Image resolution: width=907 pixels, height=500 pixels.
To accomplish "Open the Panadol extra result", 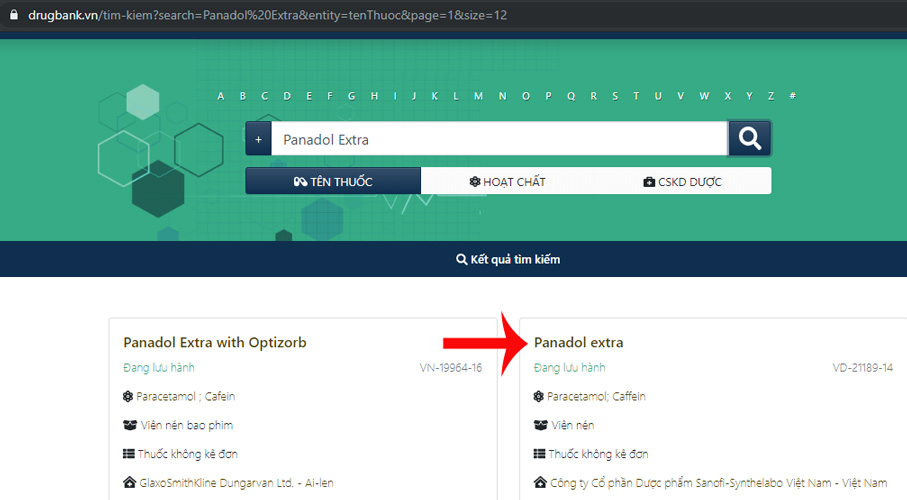I will click(578, 343).
